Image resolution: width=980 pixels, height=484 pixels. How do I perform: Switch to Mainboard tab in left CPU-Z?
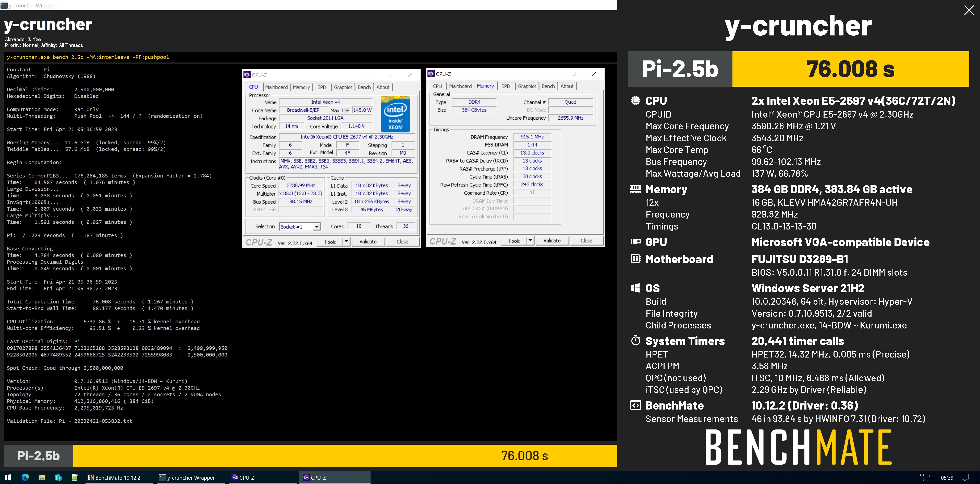(276, 87)
